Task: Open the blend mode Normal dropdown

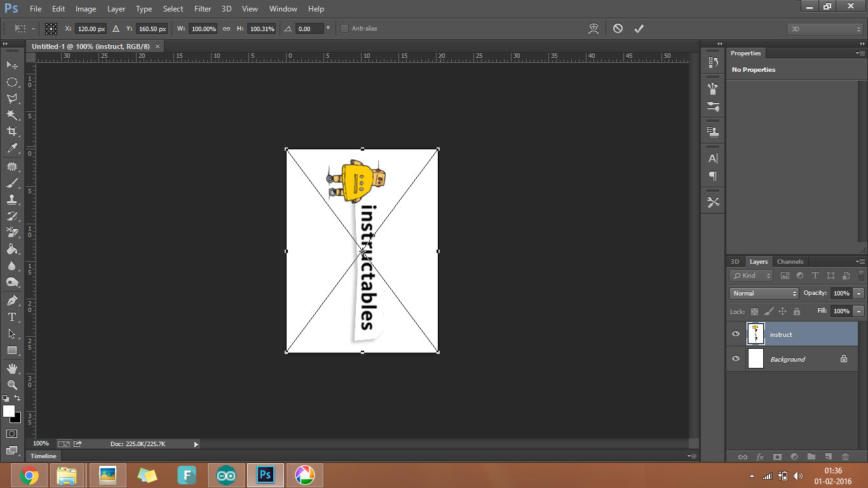Action: (764, 293)
